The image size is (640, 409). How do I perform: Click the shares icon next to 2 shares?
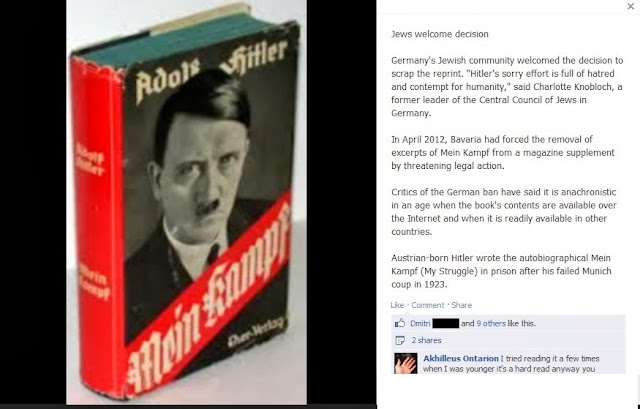click(400, 340)
